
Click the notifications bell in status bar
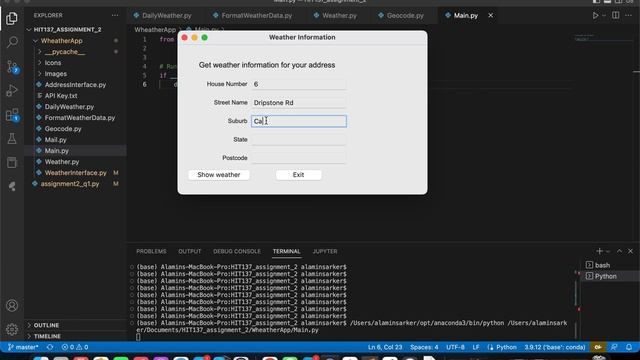point(629,347)
